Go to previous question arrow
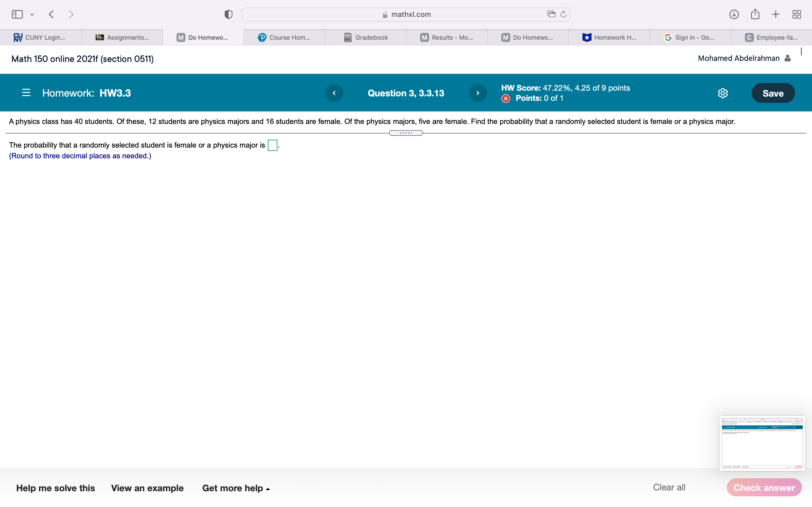Screen dimensions: 812x507 tap(334, 93)
